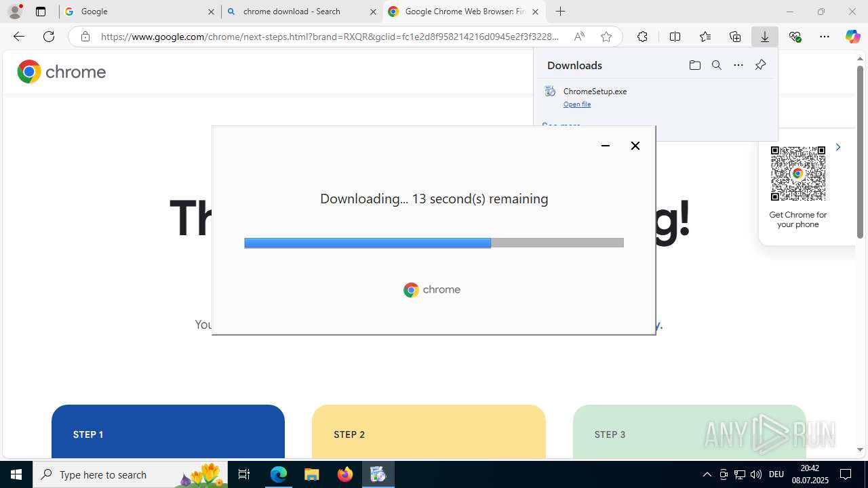Open Microsoft Edge from the taskbar

279,474
